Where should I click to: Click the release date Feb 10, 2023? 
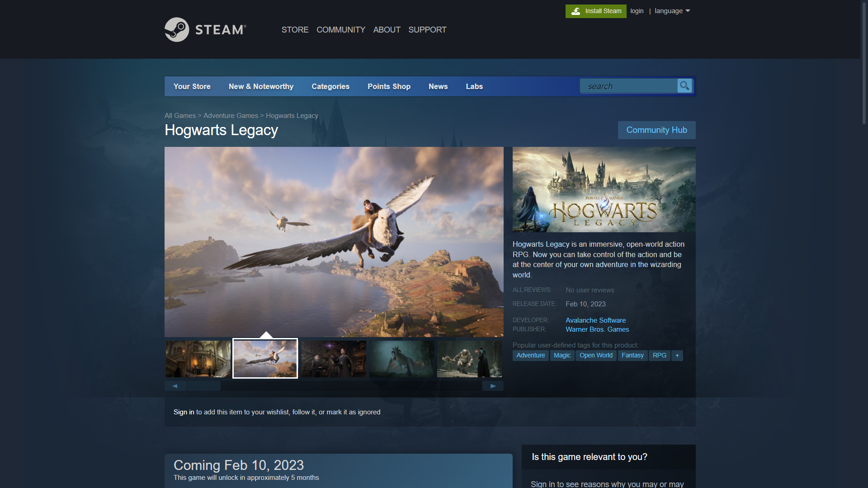point(585,304)
